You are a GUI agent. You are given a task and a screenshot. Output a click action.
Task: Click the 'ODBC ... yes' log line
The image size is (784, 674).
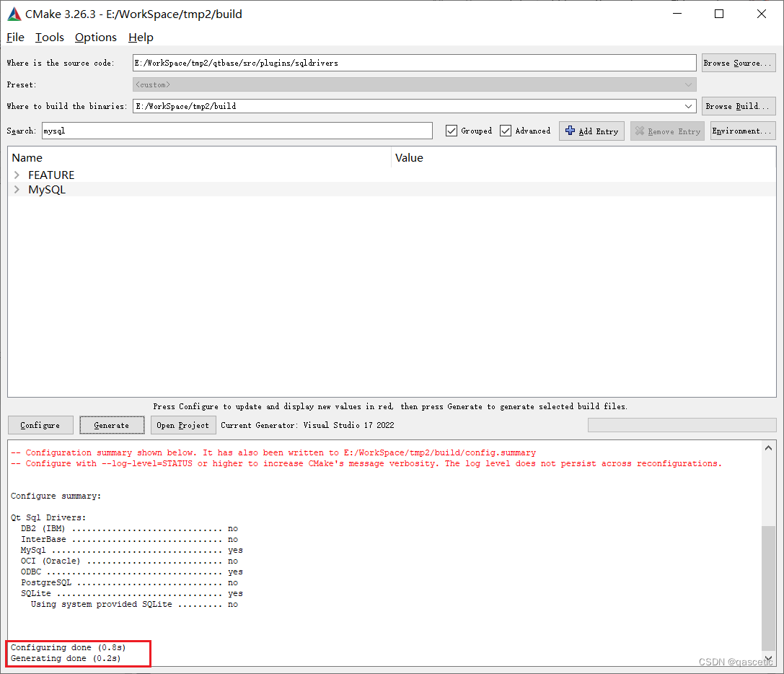click(x=131, y=572)
